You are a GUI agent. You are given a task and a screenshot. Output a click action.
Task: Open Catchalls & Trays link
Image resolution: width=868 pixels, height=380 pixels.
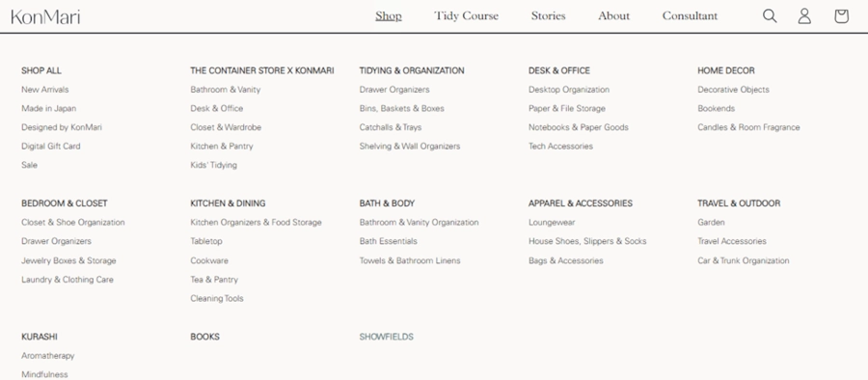click(391, 127)
